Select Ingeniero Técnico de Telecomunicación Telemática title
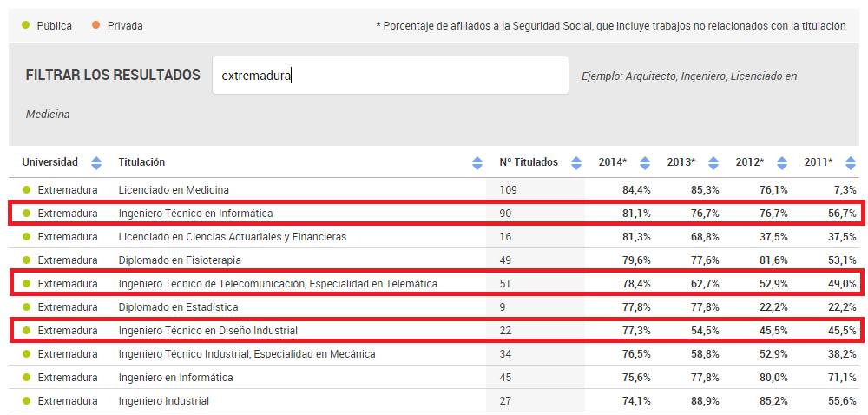868x415 pixels. 278,283
